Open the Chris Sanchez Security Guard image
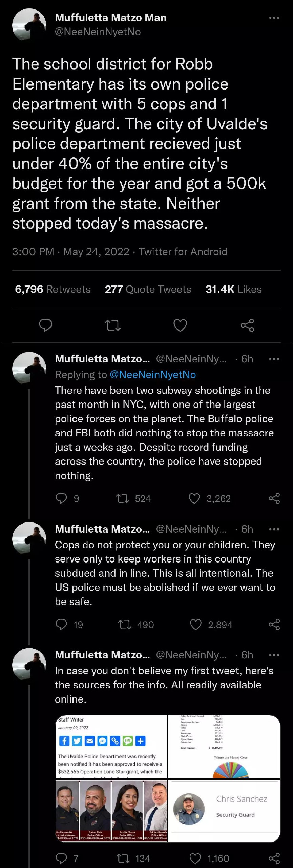The width and height of the screenshot is (293, 868). pos(224,810)
